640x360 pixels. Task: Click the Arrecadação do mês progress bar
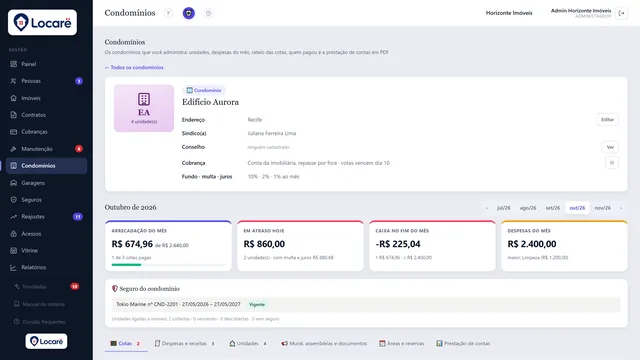pyautogui.click(x=168, y=265)
